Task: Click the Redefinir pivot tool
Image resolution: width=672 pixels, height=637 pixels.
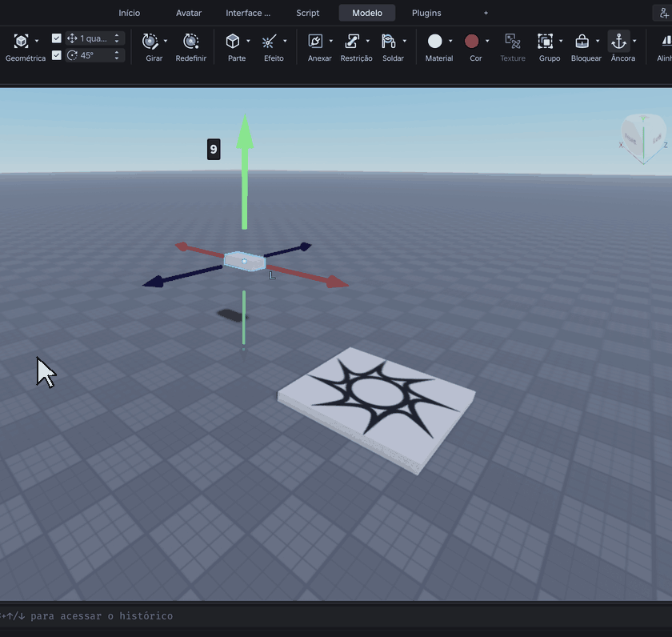Action: click(190, 41)
